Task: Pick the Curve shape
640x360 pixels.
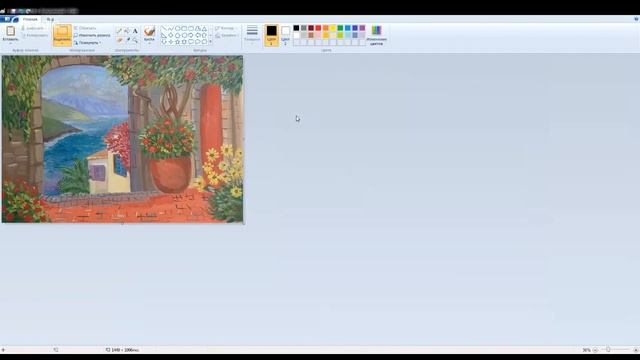Action: 171,29
